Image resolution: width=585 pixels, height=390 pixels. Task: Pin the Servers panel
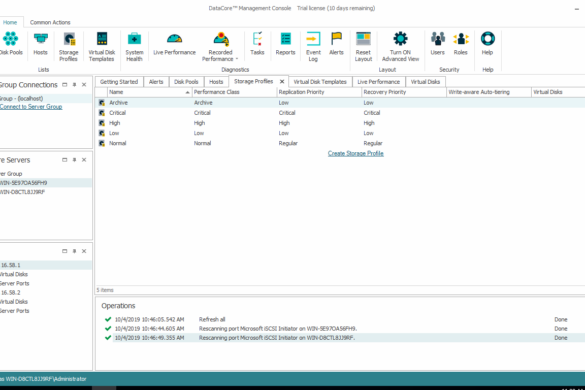tap(74, 160)
